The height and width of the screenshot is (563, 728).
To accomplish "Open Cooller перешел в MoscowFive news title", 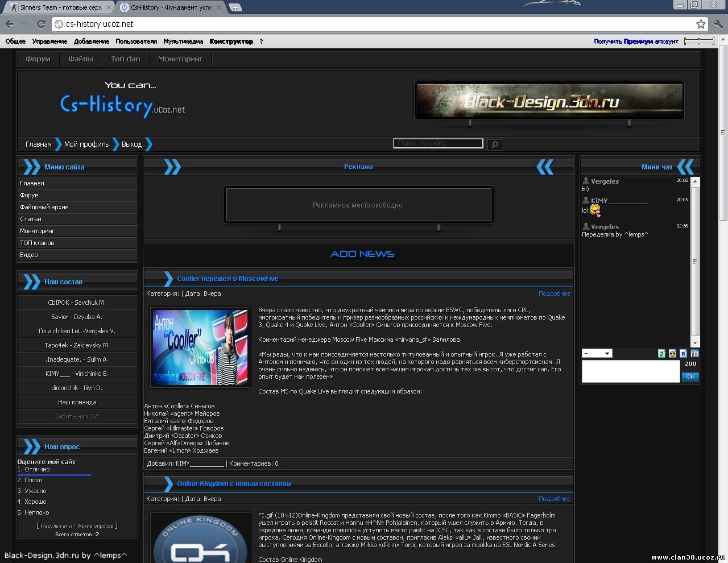I will pyautogui.click(x=227, y=279).
